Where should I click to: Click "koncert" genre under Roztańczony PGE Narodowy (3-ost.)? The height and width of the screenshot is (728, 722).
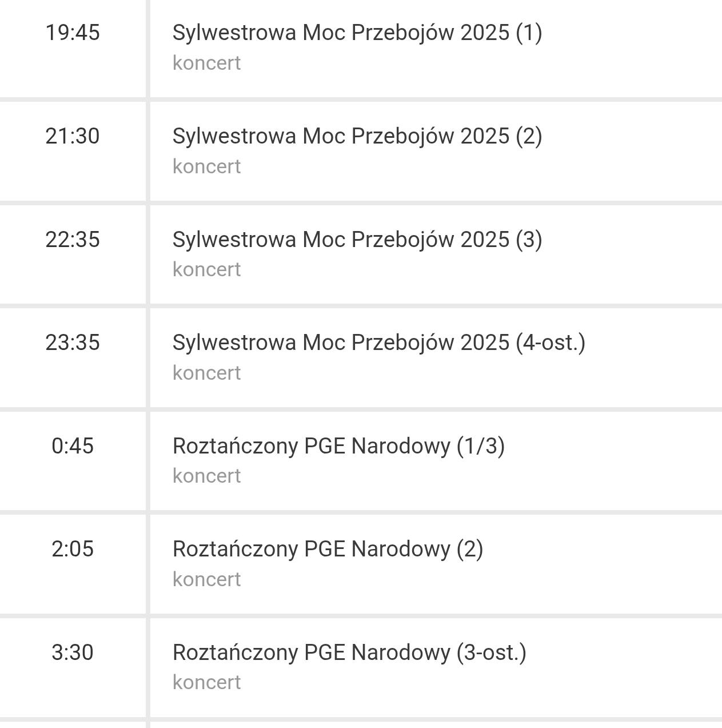pos(206,682)
